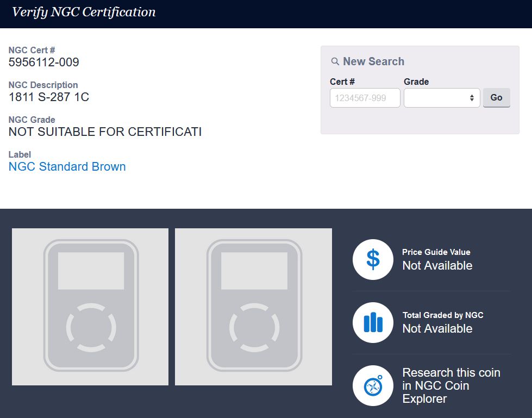Screen dimensions: 532x418
Task: Open the Grade dropdown
Action: point(442,98)
